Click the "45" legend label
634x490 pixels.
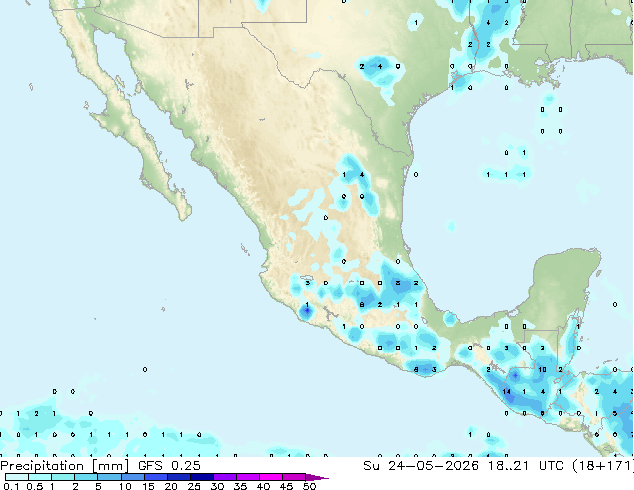pyautogui.click(x=286, y=486)
